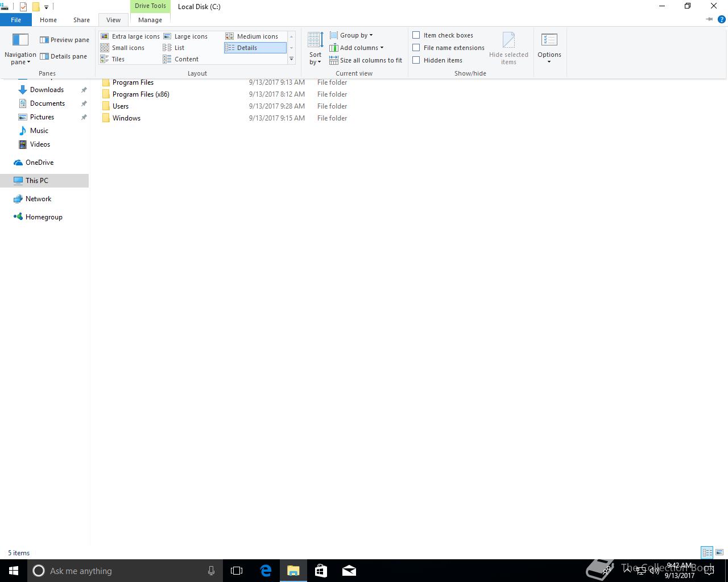Click Windows folder date 9/13/2017 9:15 AM
Viewport: 728px width, 582px height.
276,118
